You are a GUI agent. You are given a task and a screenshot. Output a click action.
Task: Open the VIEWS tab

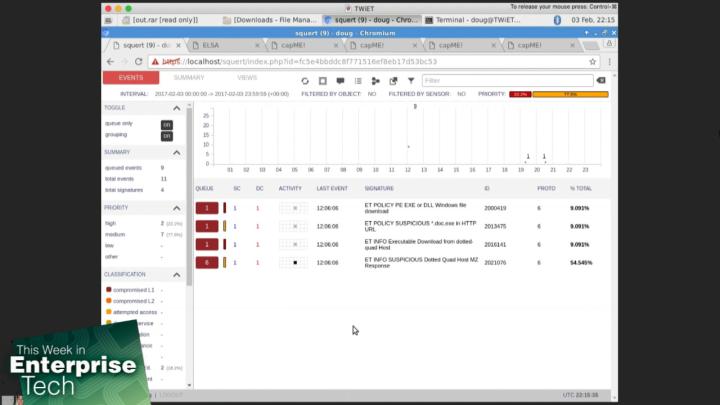point(246,78)
